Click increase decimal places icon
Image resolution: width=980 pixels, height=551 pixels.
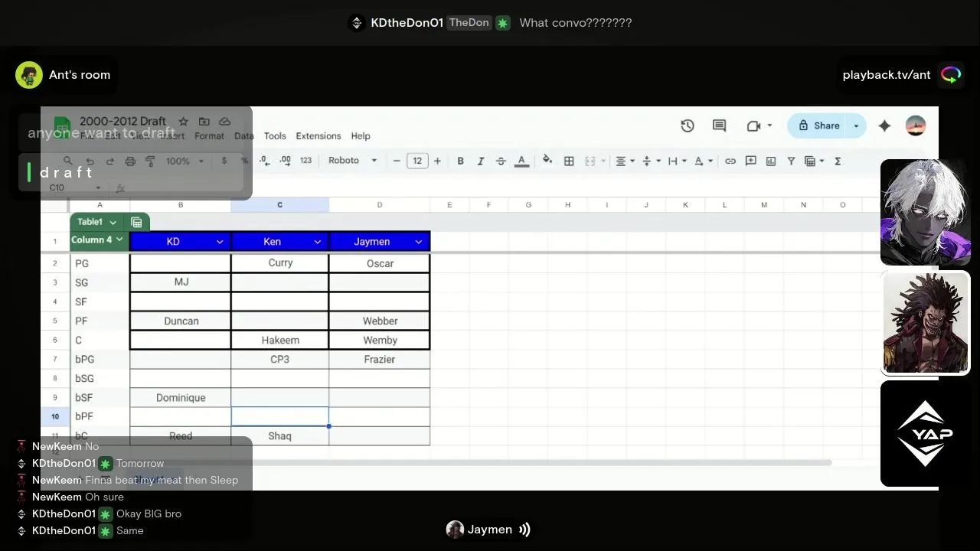pyautogui.click(x=285, y=161)
